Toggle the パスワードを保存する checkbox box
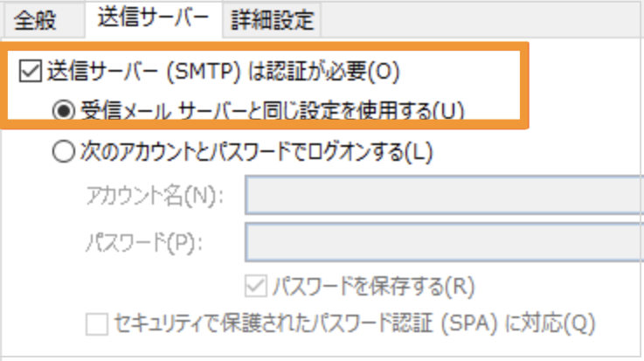Image resolution: width=644 pixels, height=361 pixels. click(258, 285)
